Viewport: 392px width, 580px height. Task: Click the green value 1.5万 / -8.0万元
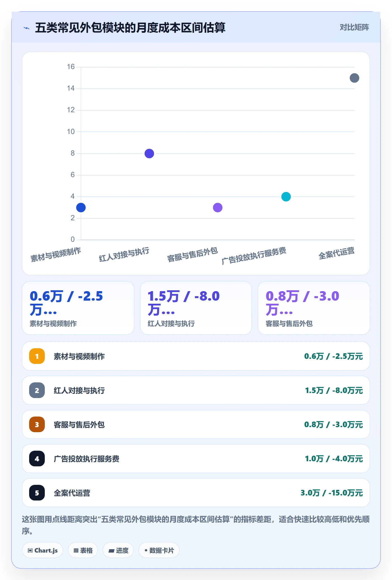pos(334,390)
